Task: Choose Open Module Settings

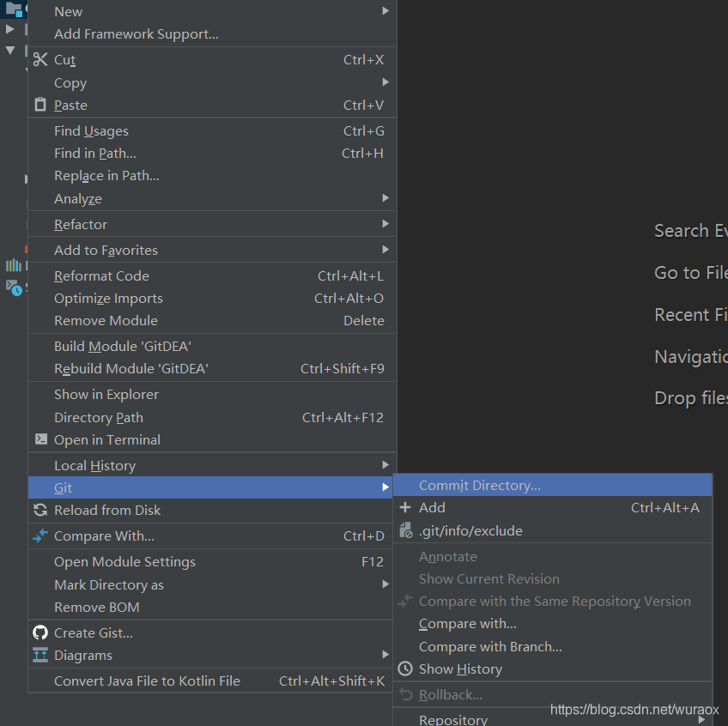Action: pos(211,562)
